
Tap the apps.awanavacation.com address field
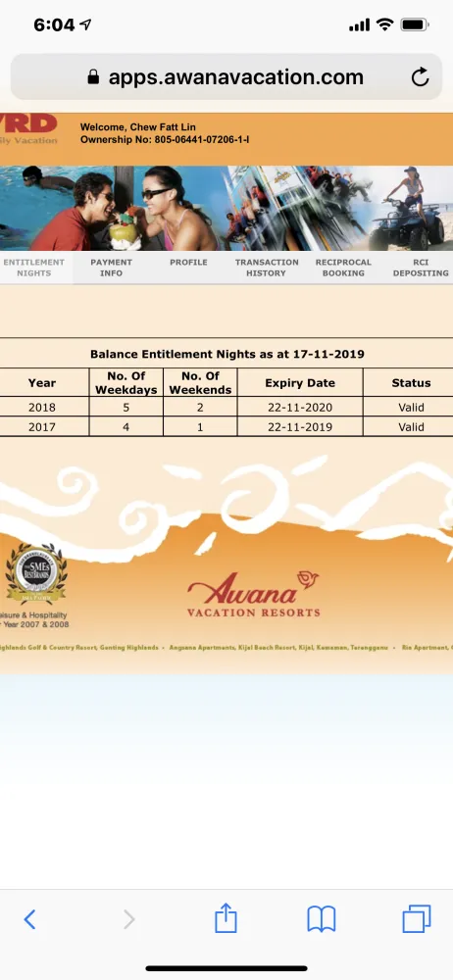coord(226,76)
